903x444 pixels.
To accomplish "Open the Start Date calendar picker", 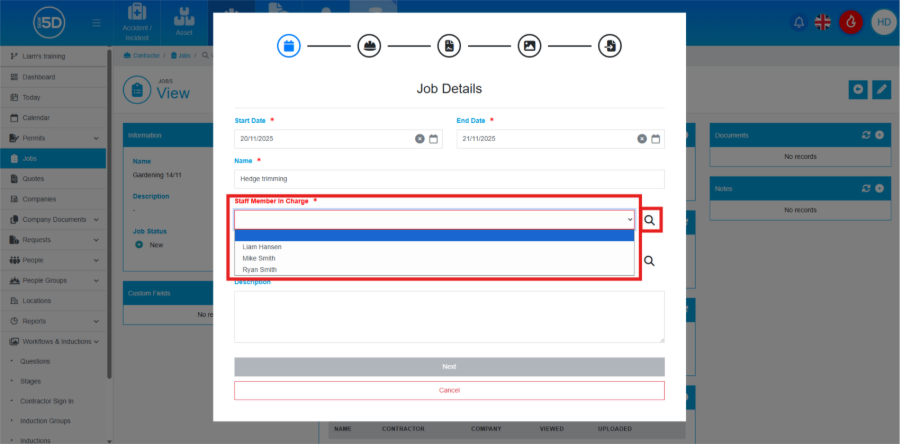I will coord(434,139).
